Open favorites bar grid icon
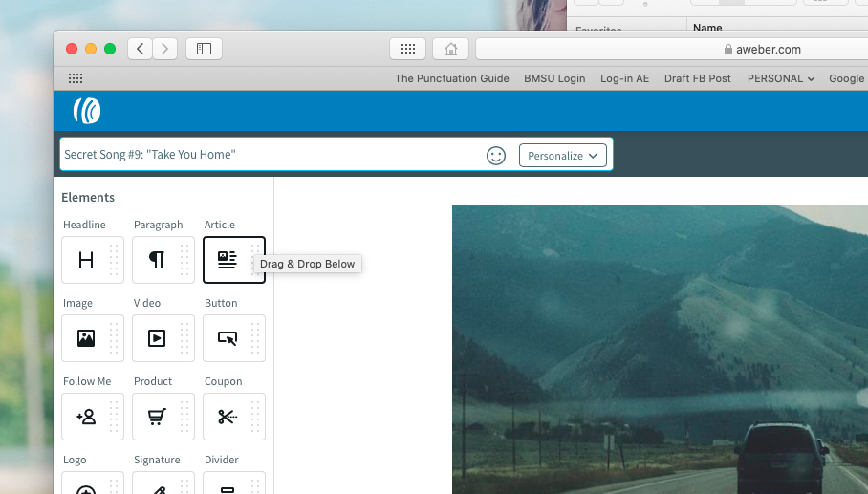The image size is (868, 494). click(x=76, y=78)
